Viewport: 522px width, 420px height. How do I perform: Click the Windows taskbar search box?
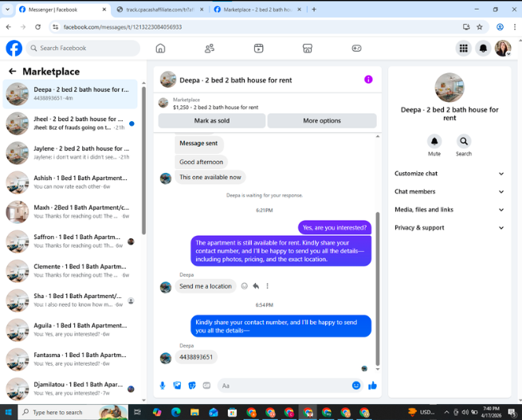point(73,412)
